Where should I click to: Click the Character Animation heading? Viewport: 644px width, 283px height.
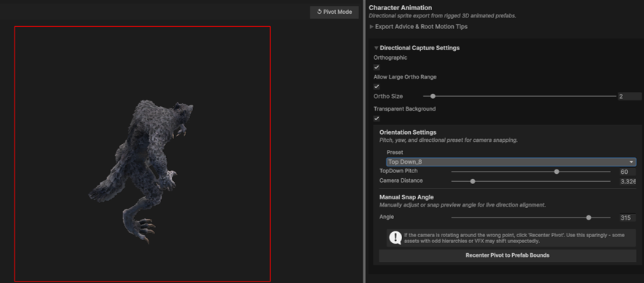(x=401, y=8)
